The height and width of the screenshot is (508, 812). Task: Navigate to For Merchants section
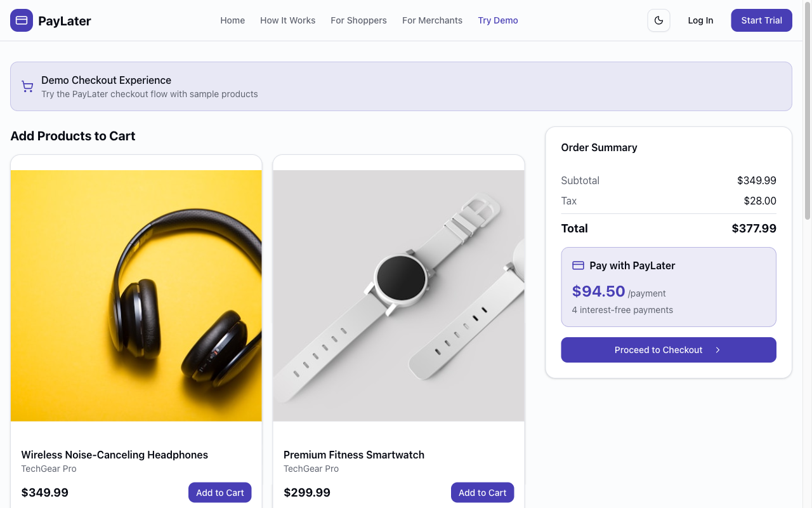[432, 20]
